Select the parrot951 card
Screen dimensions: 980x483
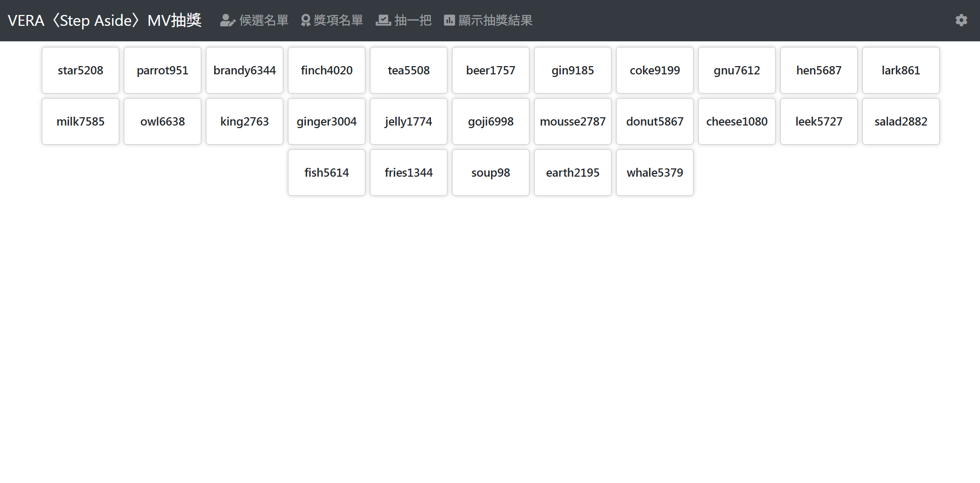coord(163,70)
